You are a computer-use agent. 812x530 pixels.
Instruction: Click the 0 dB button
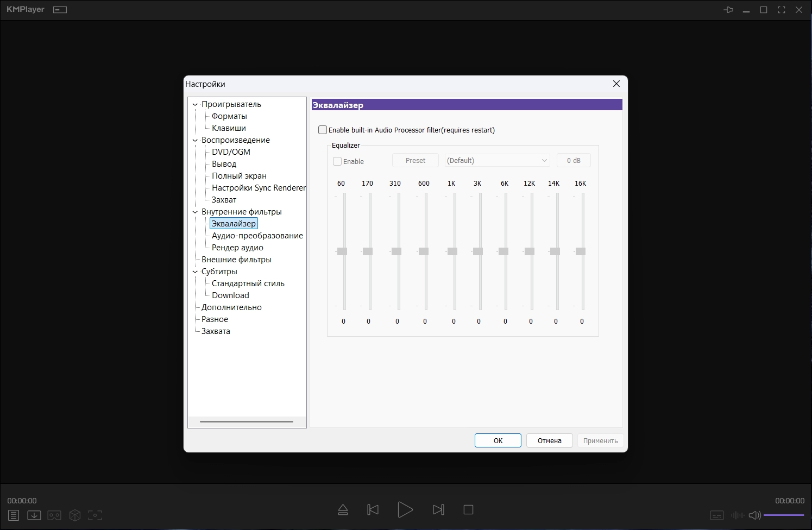click(574, 160)
